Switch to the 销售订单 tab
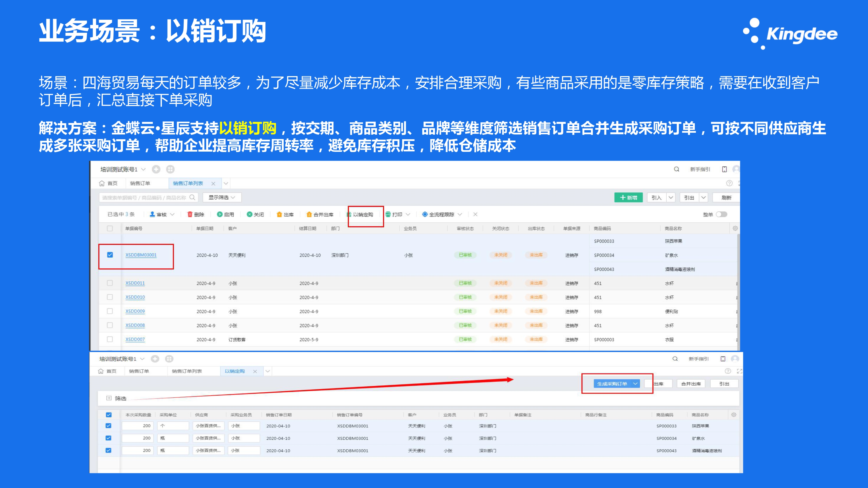This screenshot has height=488, width=868. click(x=140, y=183)
